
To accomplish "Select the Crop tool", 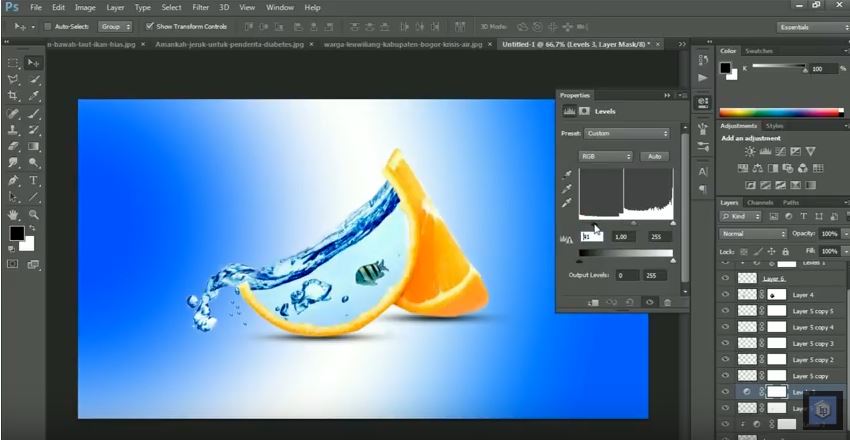I will [x=13, y=96].
